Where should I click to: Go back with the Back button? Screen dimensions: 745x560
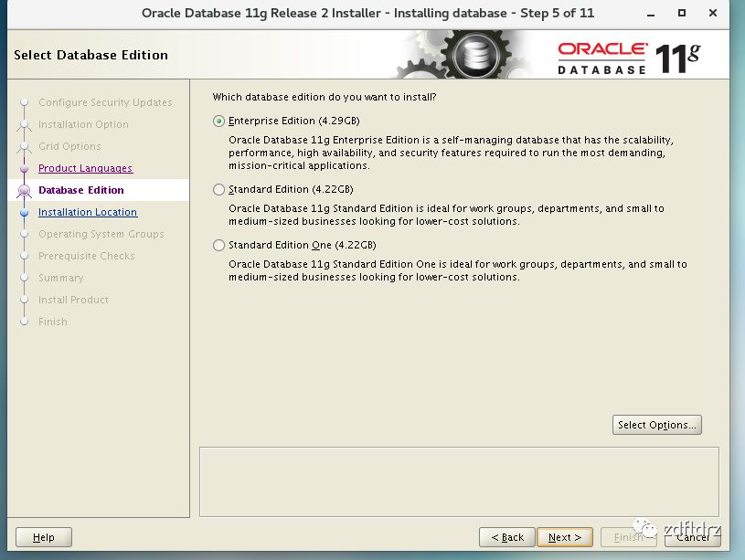pos(507,537)
